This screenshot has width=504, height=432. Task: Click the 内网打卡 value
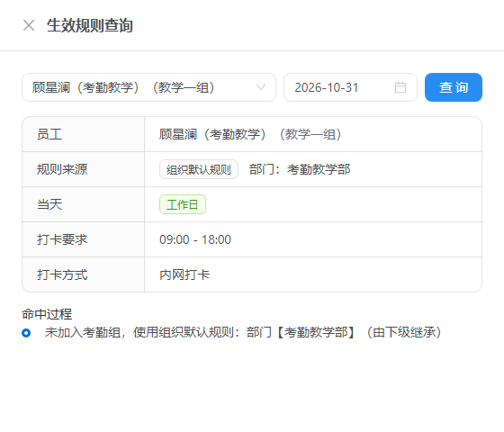pyautogui.click(x=184, y=274)
